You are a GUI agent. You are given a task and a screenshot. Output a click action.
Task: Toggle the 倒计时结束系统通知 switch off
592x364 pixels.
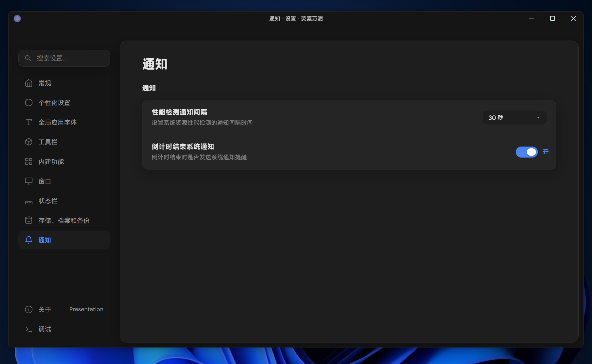click(x=527, y=152)
